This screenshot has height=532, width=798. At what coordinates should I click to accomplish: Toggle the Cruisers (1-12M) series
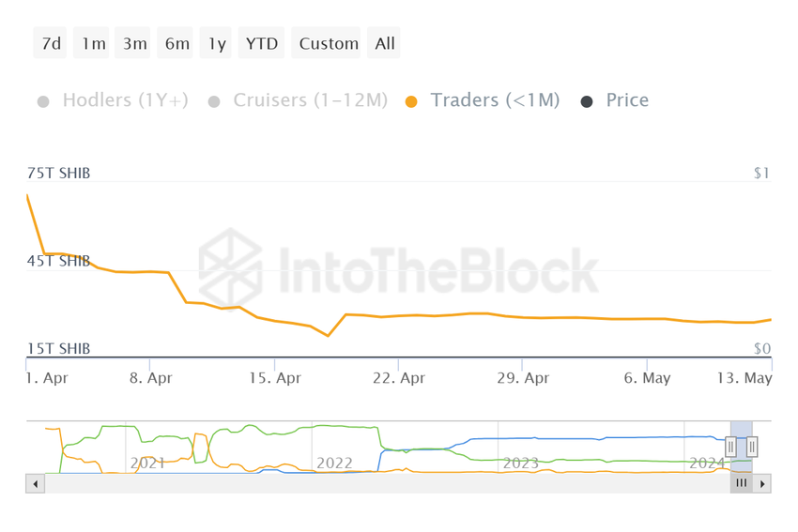coord(298,100)
